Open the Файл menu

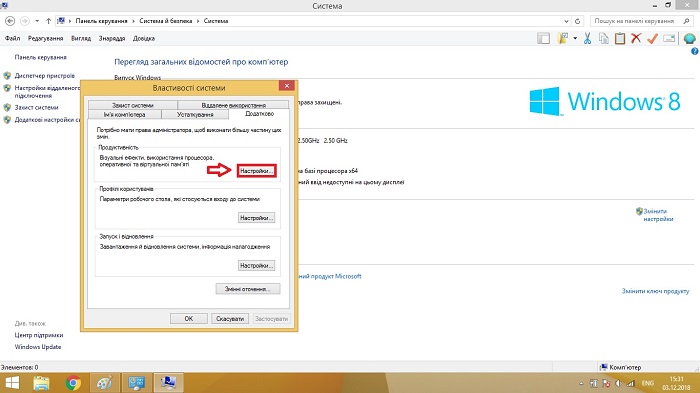(x=12, y=38)
